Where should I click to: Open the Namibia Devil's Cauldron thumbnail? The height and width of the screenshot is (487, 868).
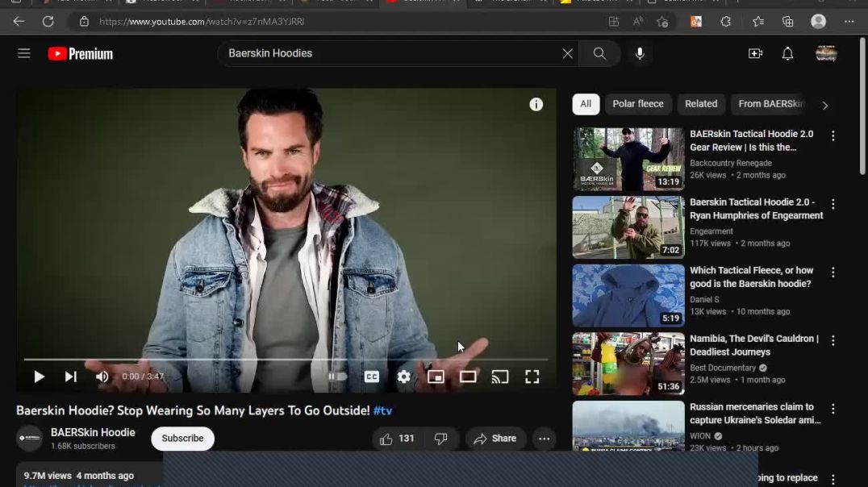(x=628, y=364)
